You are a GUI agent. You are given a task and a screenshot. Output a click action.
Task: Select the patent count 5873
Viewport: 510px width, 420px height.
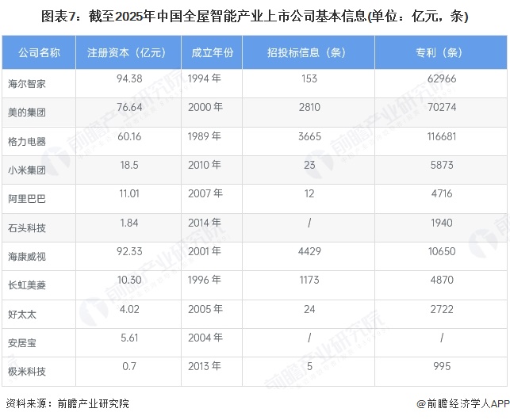click(x=442, y=165)
